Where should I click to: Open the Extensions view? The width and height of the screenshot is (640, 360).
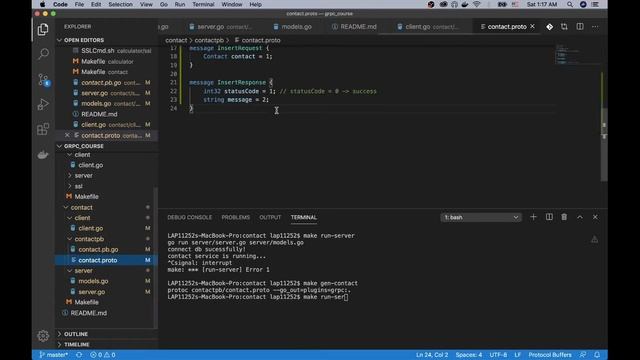43,129
